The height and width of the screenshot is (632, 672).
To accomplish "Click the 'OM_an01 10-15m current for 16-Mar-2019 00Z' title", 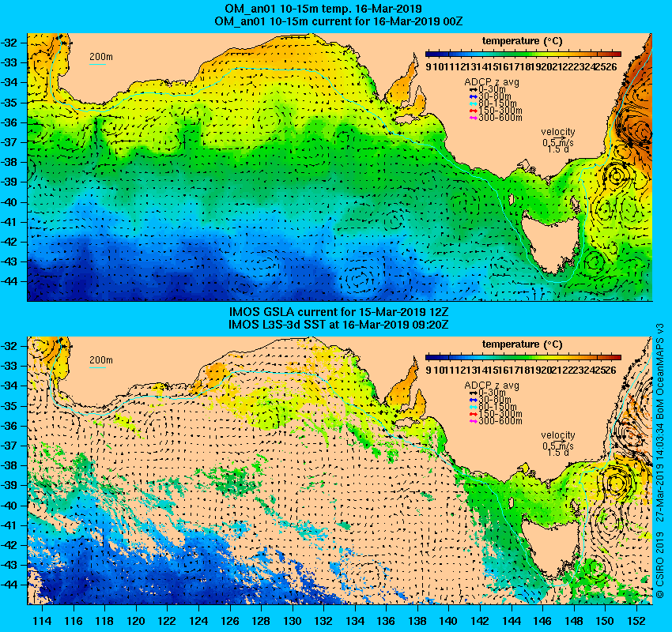I will 338,21.
